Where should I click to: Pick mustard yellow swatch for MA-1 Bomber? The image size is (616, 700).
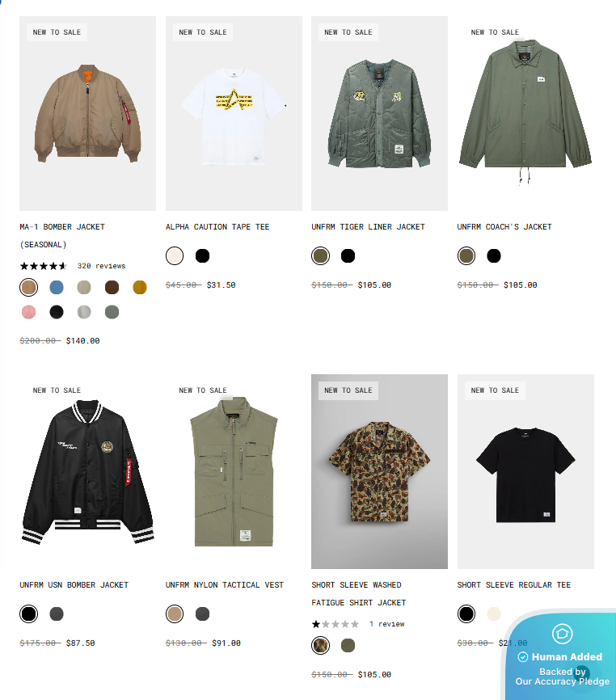140,287
